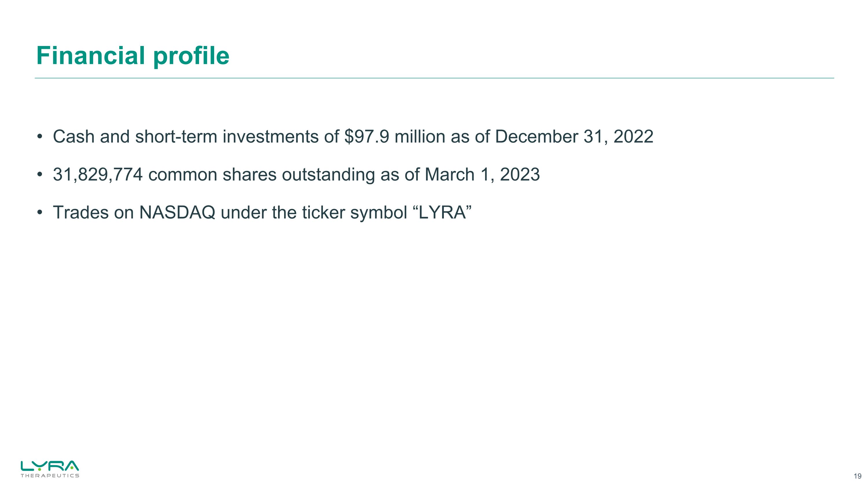The height and width of the screenshot is (488, 868).
Task: Click the teal horizontal divider line under title
Action: click(x=434, y=78)
